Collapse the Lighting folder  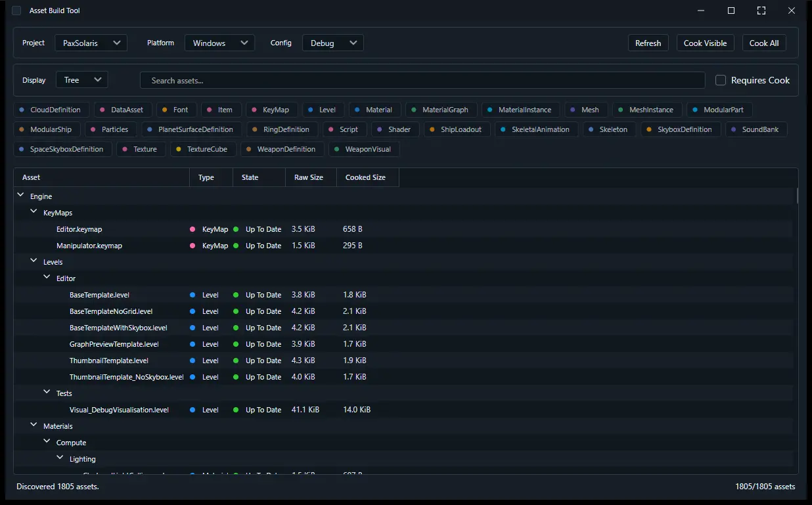pyautogui.click(x=60, y=458)
